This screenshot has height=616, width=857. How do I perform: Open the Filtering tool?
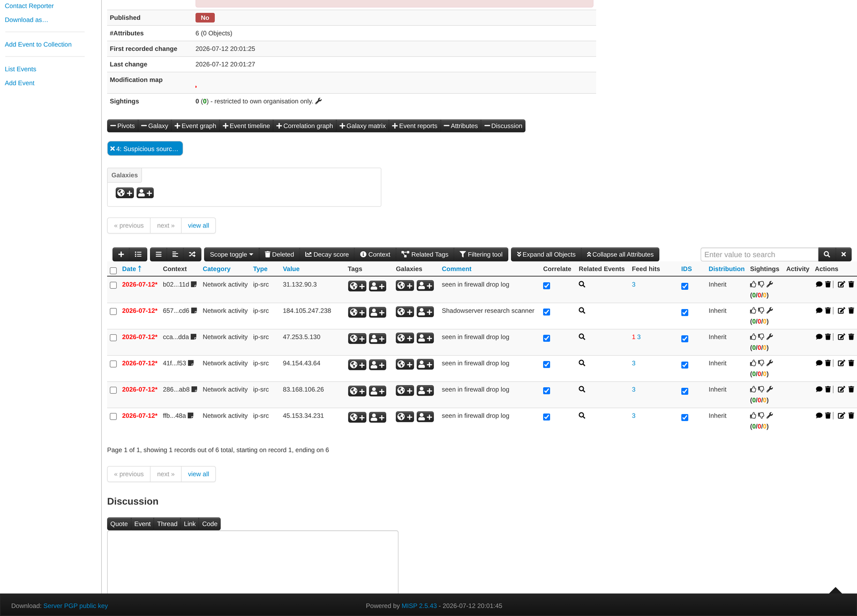[x=481, y=254]
